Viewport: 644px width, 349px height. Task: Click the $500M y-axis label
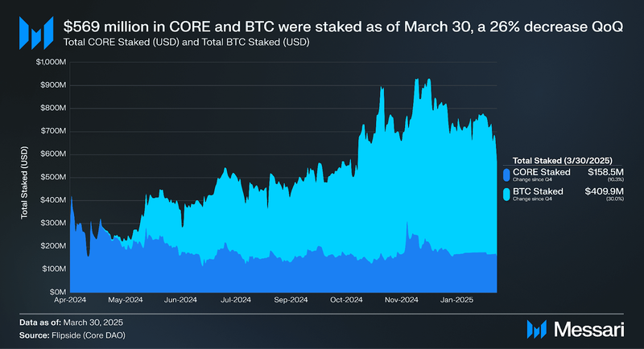[53, 177]
